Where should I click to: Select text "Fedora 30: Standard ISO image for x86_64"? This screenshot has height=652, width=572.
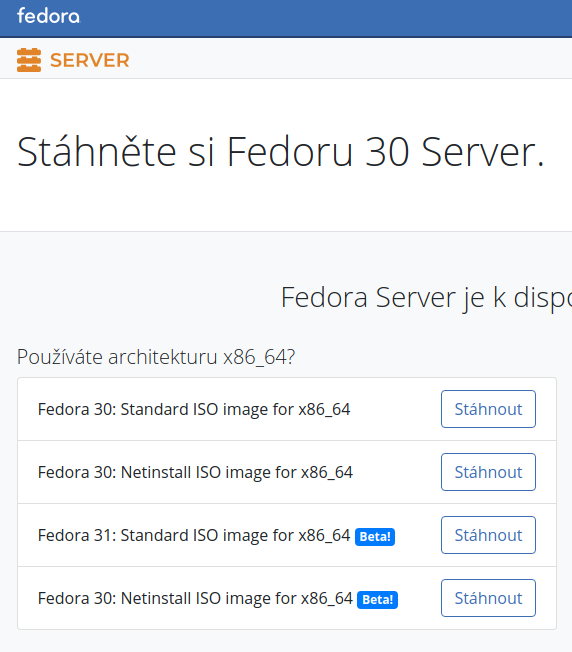click(x=194, y=409)
